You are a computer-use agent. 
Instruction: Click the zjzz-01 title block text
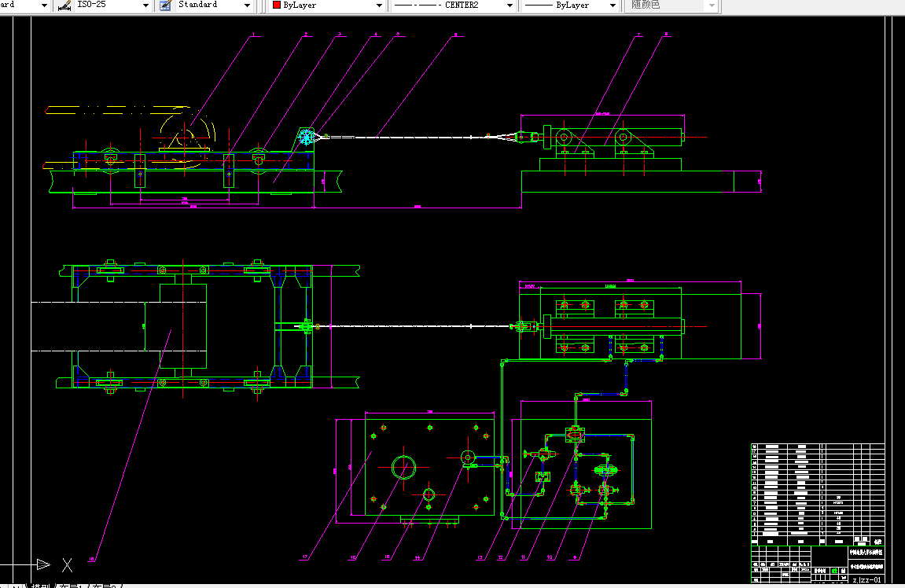click(867, 579)
